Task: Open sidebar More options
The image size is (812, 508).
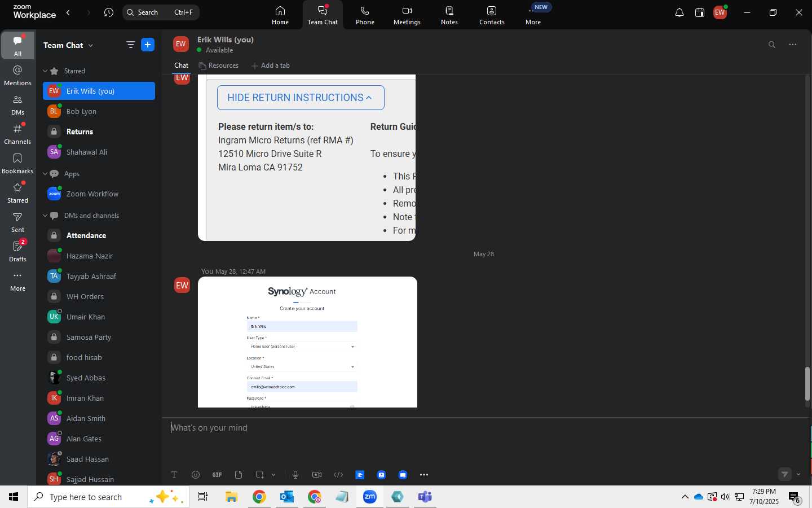Action: click(18, 281)
